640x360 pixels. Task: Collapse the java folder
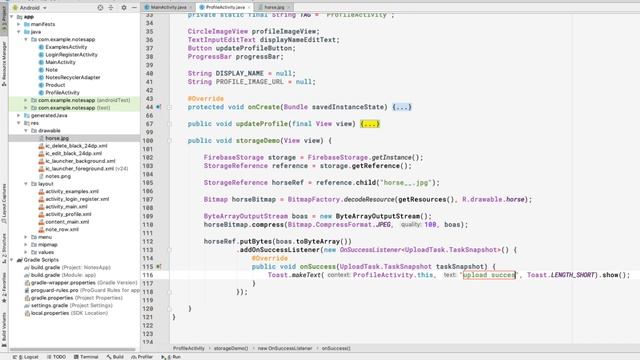tap(19, 32)
